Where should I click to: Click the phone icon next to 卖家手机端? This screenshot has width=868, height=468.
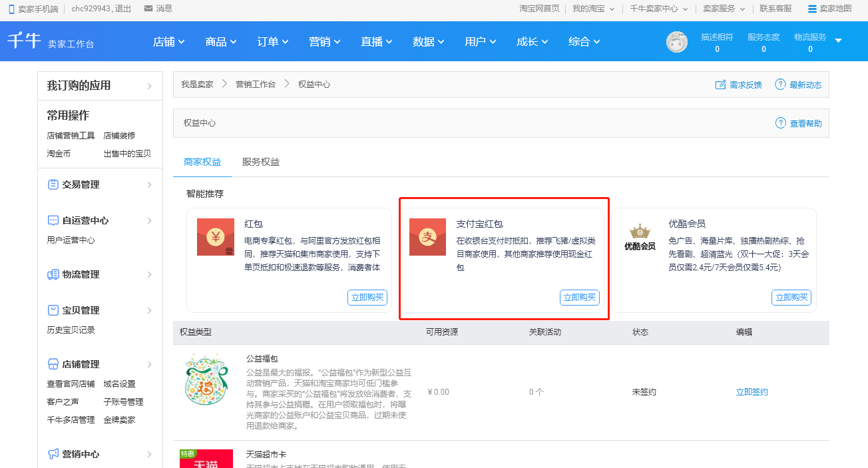11,9
